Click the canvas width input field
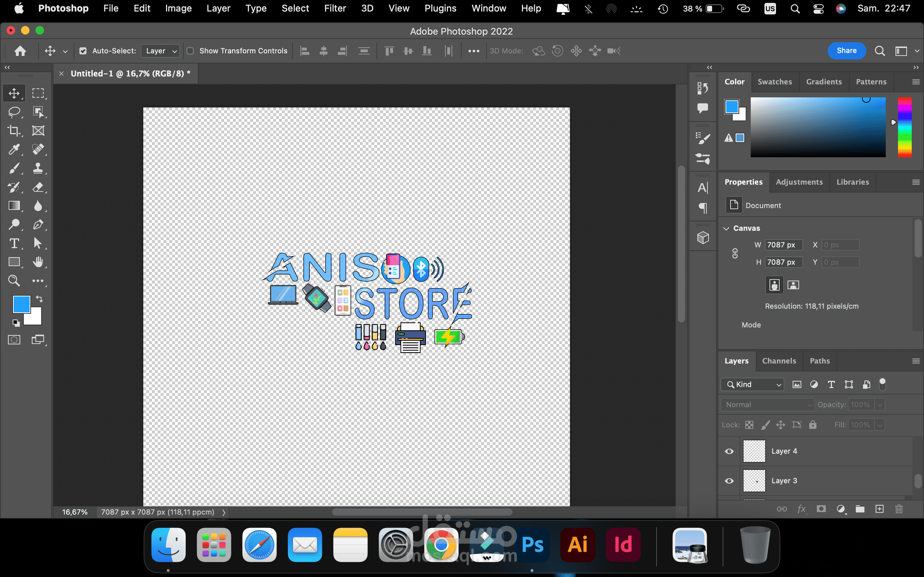 [x=783, y=245]
